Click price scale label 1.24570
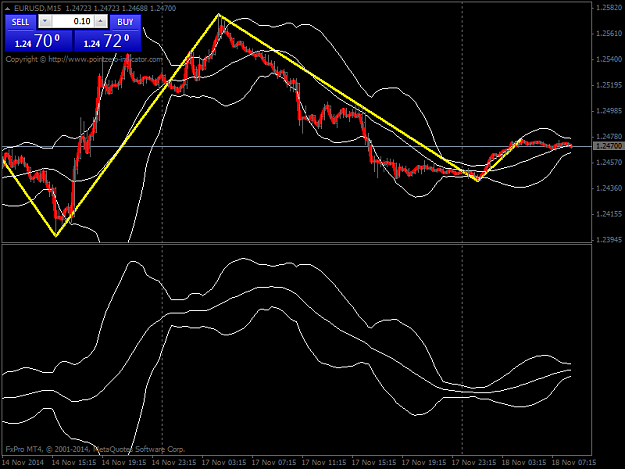Viewport: 625px width, 469px height. pos(609,163)
